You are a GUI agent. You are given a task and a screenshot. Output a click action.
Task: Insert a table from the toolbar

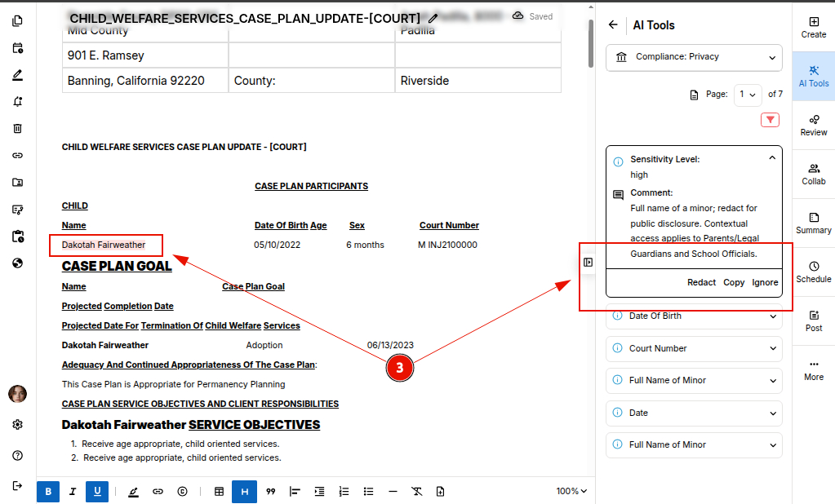[x=219, y=492]
